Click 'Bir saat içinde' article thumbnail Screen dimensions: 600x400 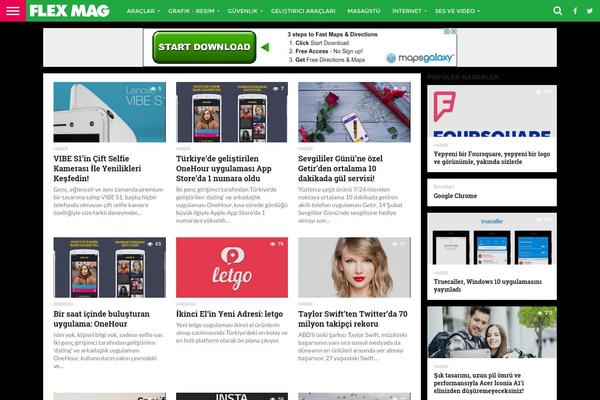pos(109,268)
